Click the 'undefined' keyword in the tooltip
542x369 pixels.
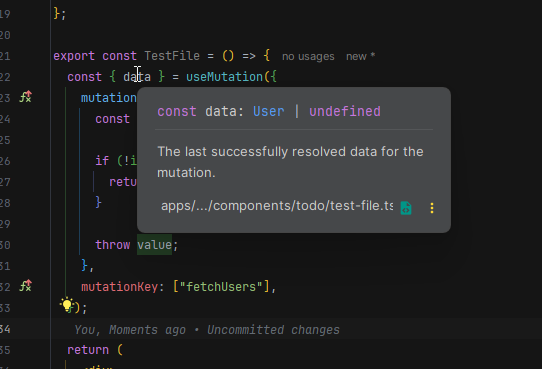[345, 112]
